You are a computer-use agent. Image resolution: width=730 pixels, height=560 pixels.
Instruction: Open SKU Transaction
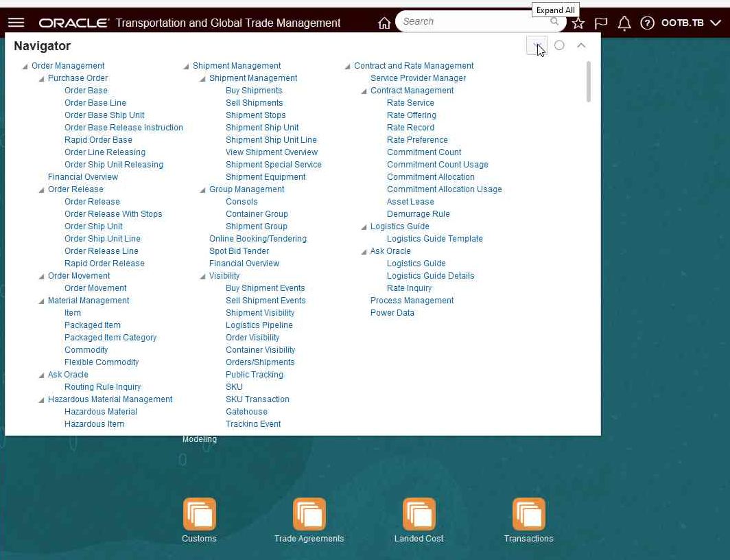(x=257, y=399)
